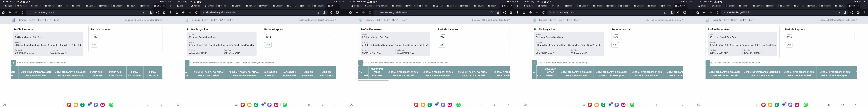Screen dimensions: 868x108
Task: Open the tab counter in the 12.51 window
Action: click(685, 12)
